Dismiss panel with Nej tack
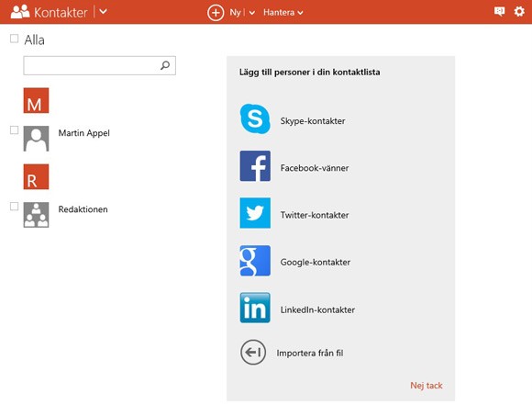The height and width of the screenshot is (405, 532). (x=427, y=386)
